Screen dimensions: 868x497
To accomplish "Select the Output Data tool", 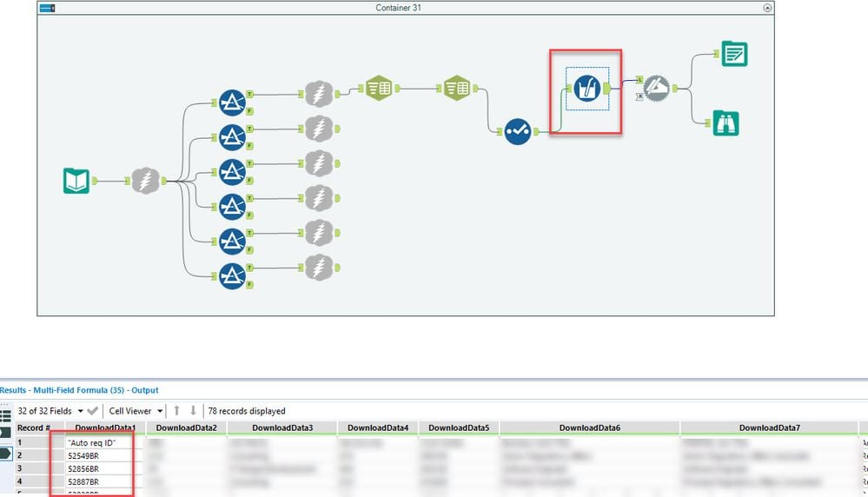I will coord(734,54).
